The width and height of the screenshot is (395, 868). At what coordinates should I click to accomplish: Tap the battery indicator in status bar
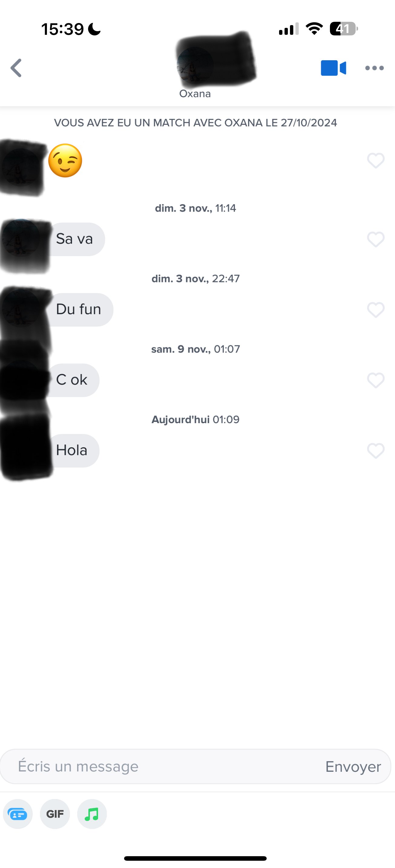coord(344,29)
